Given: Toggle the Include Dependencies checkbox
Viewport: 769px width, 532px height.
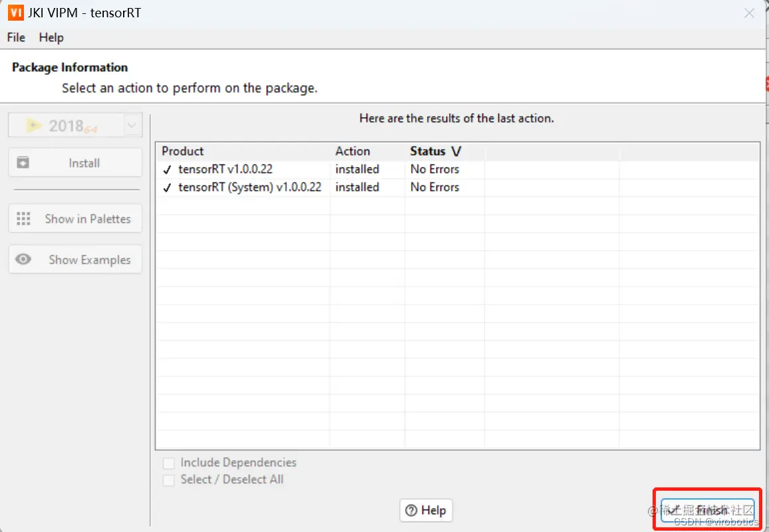Looking at the screenshot, I should [x=169, y=464].
